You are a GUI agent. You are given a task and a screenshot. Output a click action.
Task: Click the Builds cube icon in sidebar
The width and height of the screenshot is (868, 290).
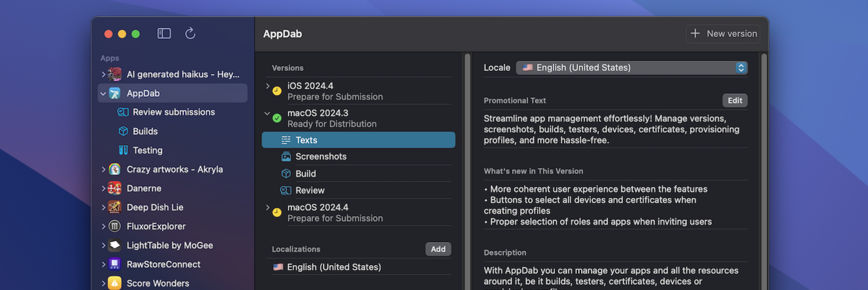tap(123, 131)
